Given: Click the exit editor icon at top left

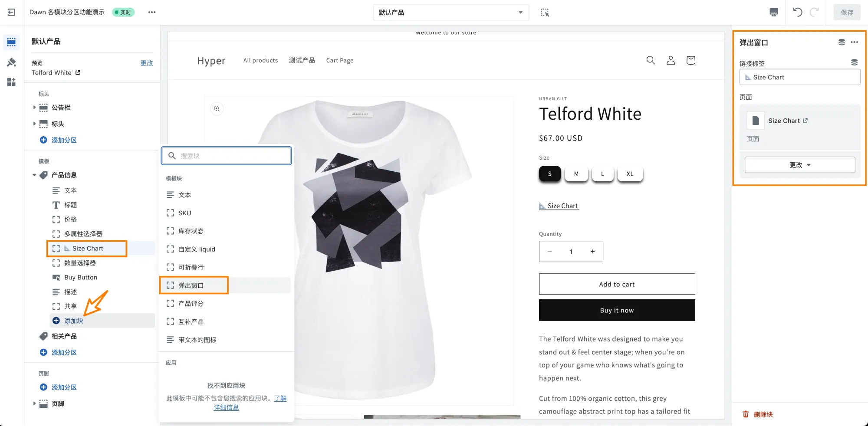Looking at the screenshot, I should click(11, 12).
